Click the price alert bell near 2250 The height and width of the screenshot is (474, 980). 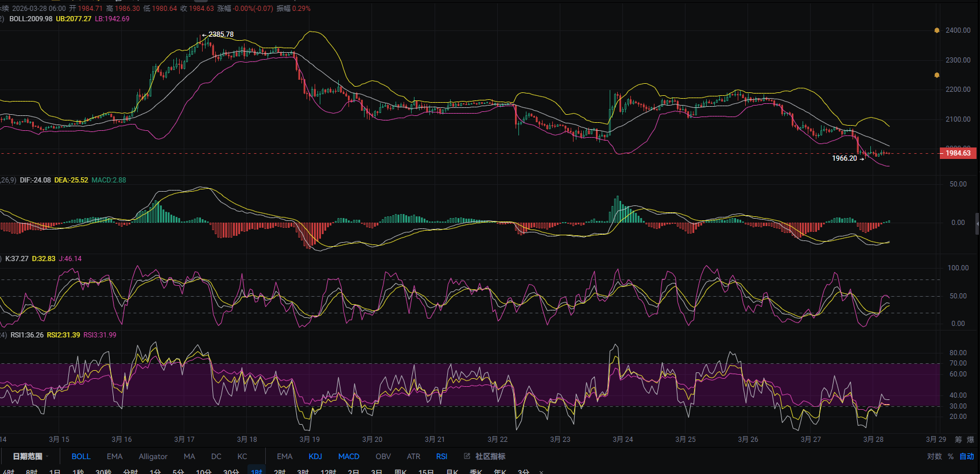pyautogui.click(x=937, y=75)
